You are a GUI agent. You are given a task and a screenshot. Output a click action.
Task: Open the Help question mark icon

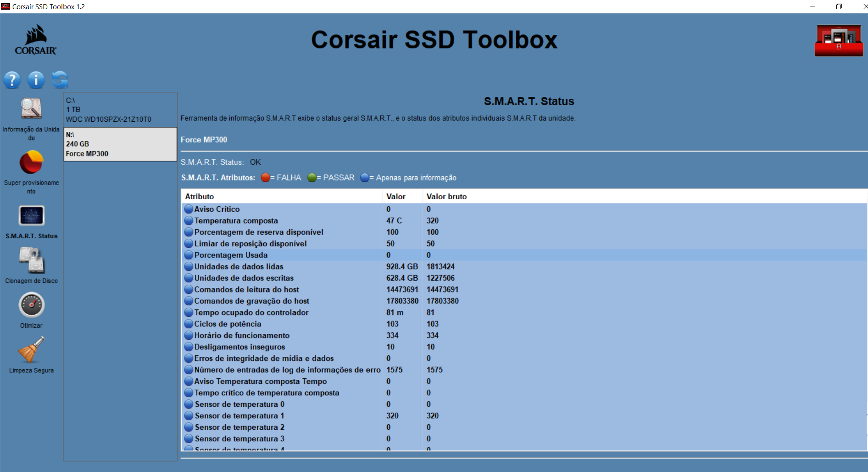tap(12, 80)
